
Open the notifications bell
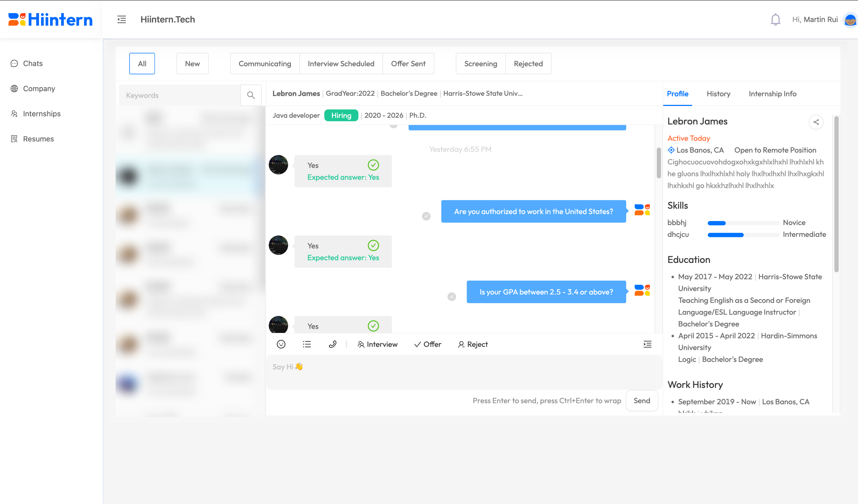pos(775,19)
